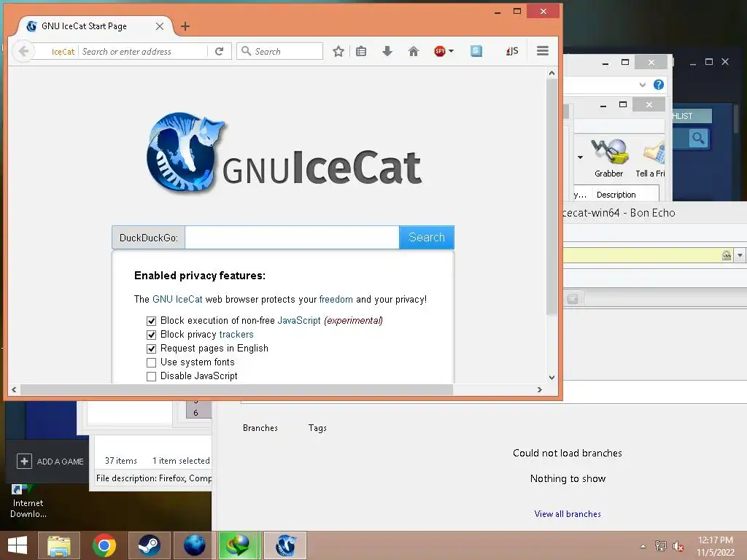Open the trackers link
The height and width of the screenshot is (560, 747).
[236, 334]
